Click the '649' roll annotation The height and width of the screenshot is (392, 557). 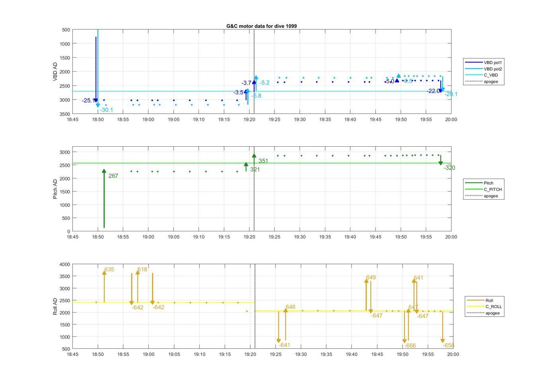tap(371, 278)
